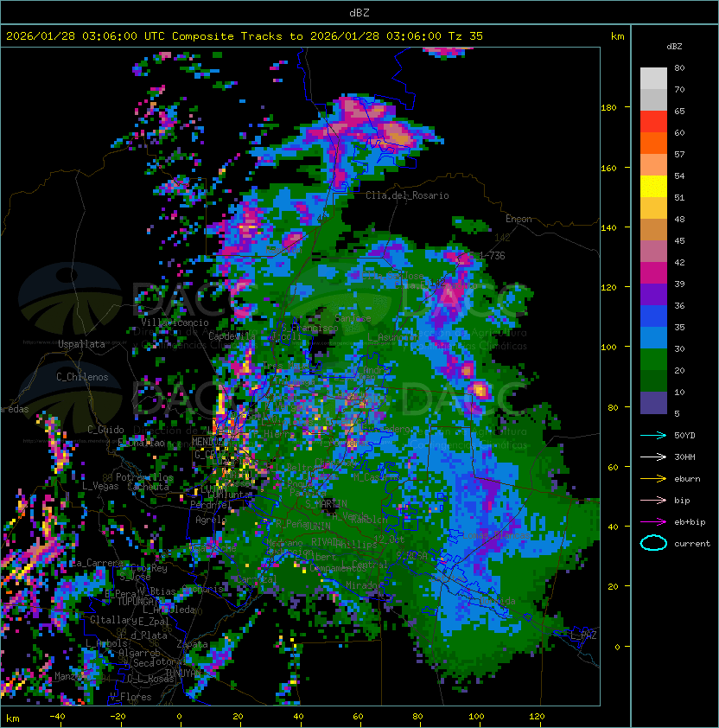This screenshot has width=719, height=728.
Task: Click the 'MENDOZA' city label
Action: pos(210,442)
